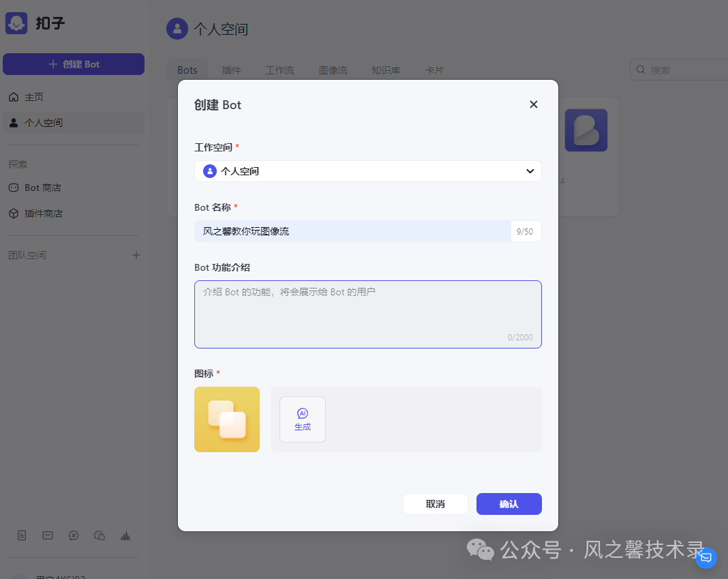This screenshot has height=579, width=728.
Task: Click the 创建 Bot sidebar button
Action: click(74, 64)
